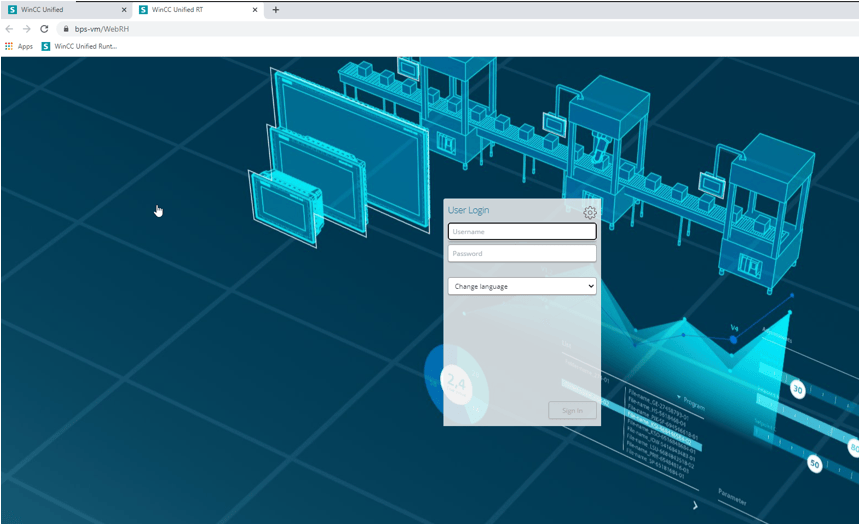Close the WinCC Unified tab
This screenshot has height=524, width=859.
[x=124, y=10]
